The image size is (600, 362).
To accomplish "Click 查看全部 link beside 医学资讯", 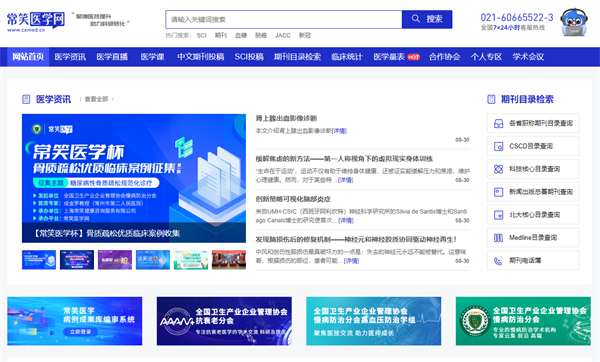I will (x=96, y=99).
